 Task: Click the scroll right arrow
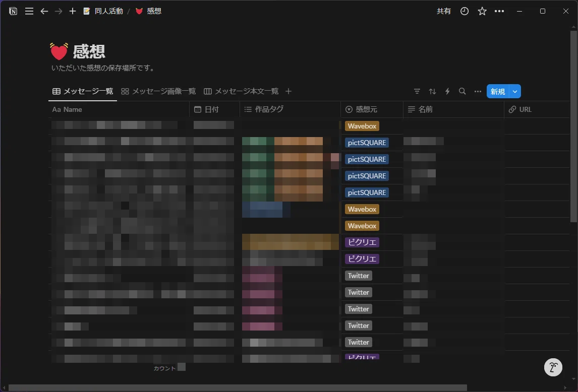[x=566, y=388]
